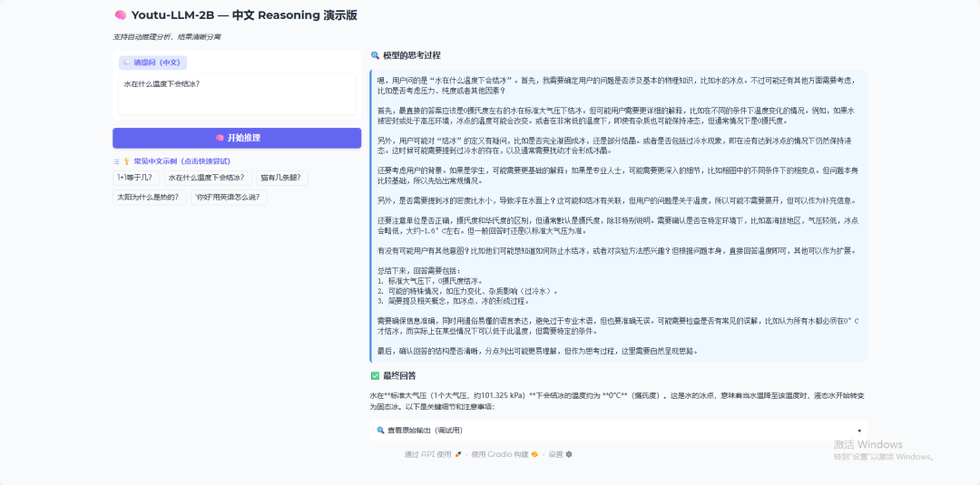
Task: Pick the example '1+1等于几？'
Action: (x=136, y=178)
